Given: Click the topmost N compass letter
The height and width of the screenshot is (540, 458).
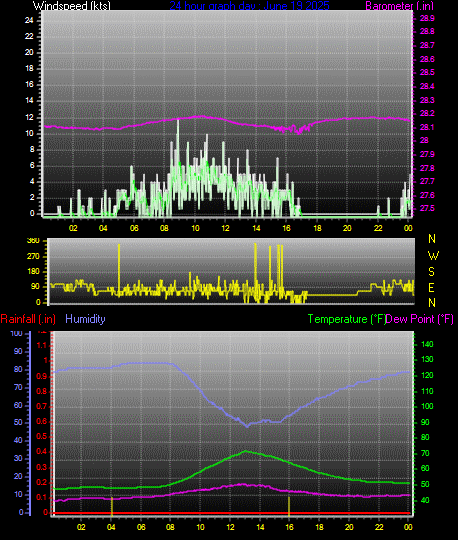Looking at the screenshot, I should [432, 239].
